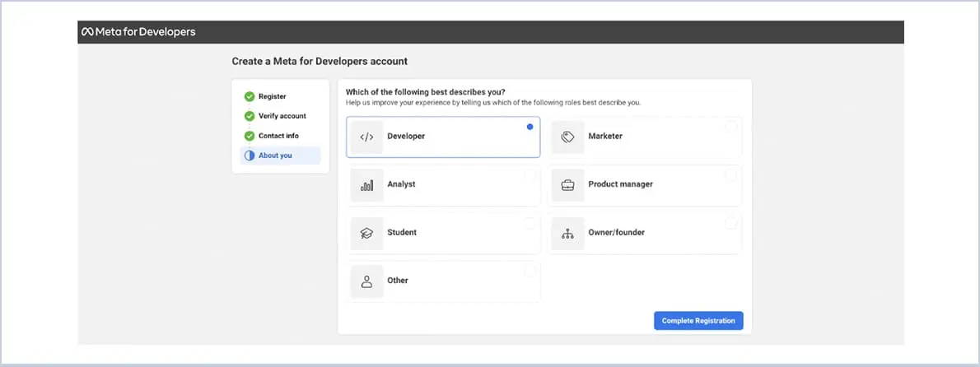
Task: Select the Analyst radio button
Action: [530, 174]
